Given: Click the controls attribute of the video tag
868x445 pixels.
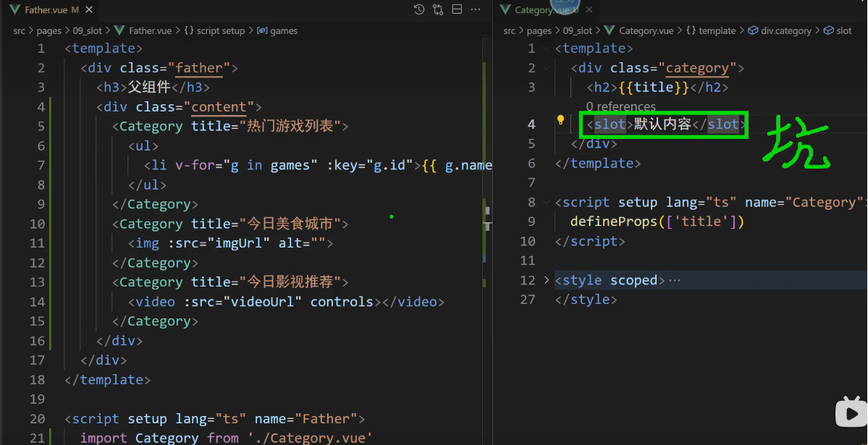Looking at the screenshot, I should pyautogui.click(x=342, y=302).
